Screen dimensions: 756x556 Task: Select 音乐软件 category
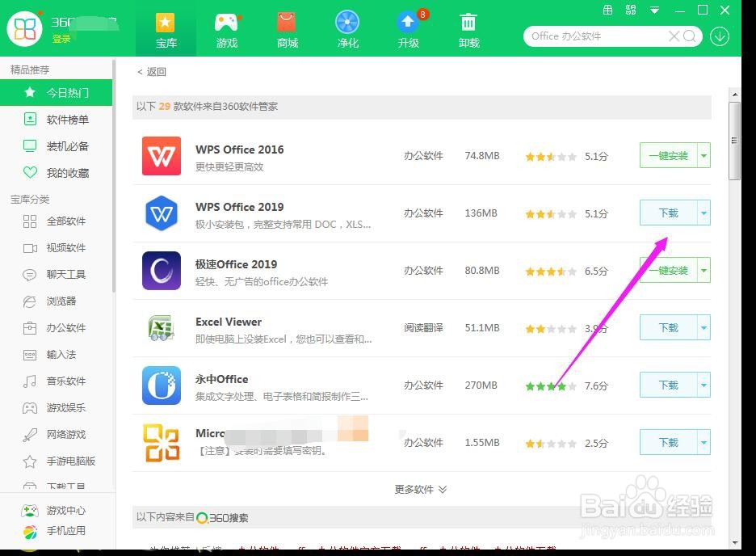click(56, 381)
